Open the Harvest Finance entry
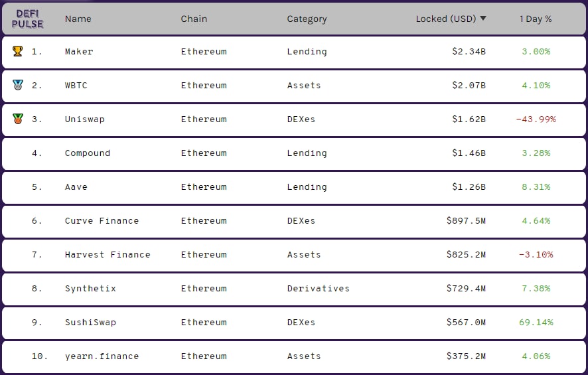Viewport: 588px width, 375px height. (x=108, y=255)
